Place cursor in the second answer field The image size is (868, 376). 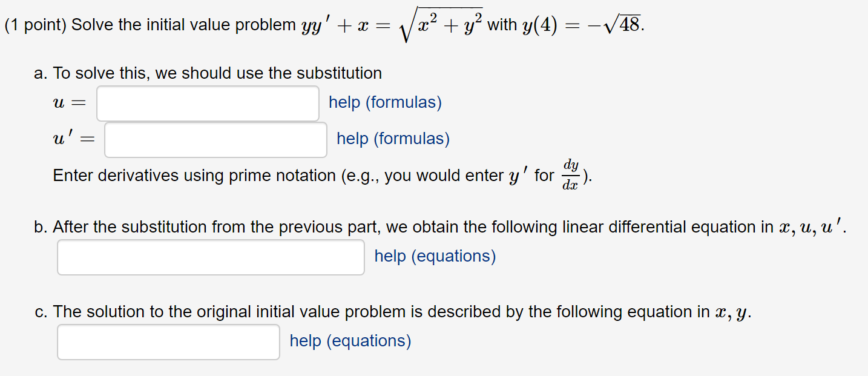[x=215, y=139]
